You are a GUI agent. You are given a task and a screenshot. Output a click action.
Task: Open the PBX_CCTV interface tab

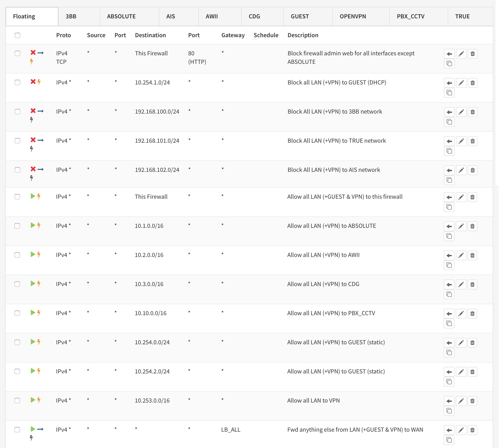pyautogui.click(x=410, y=17)
